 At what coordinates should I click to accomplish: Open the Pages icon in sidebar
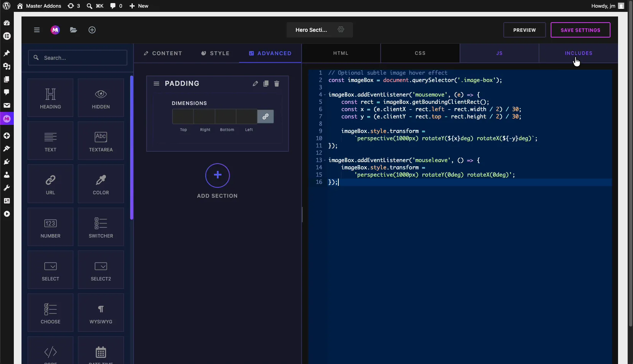click(7, 79)
